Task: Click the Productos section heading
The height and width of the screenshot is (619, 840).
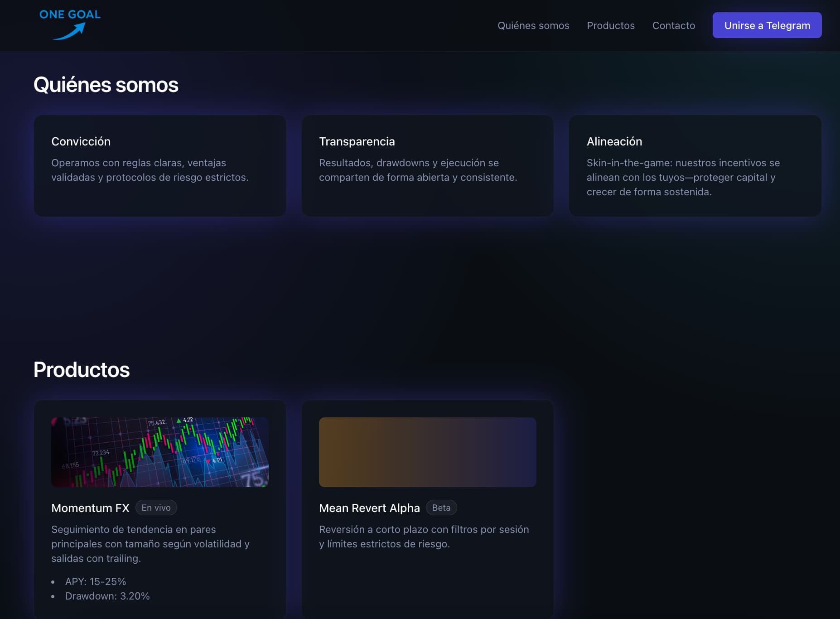Action: 82,370
